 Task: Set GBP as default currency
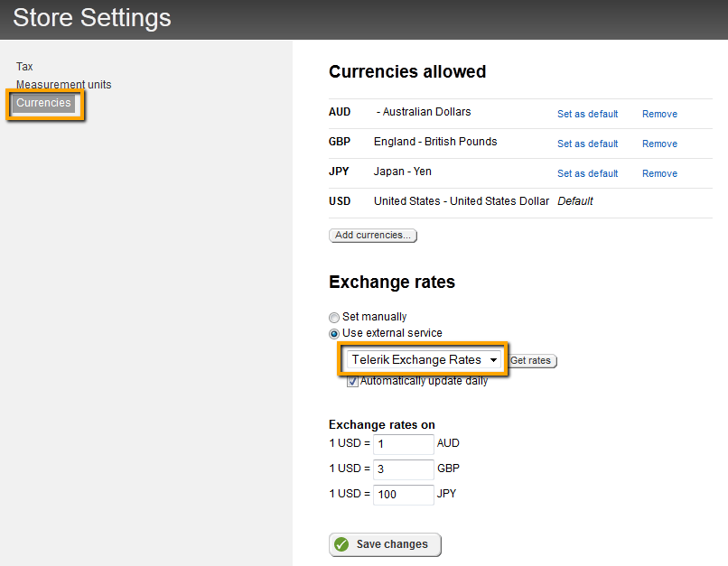pos(587,144)
